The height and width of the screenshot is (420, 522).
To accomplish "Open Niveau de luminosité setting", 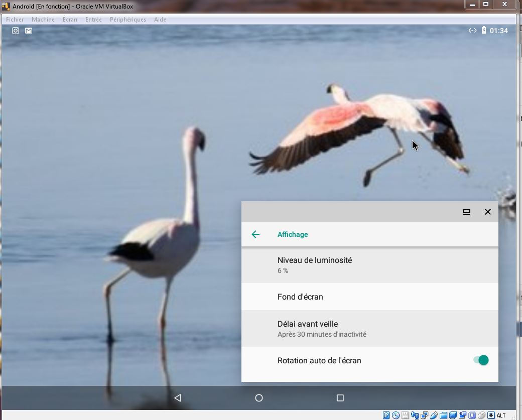I will [369, 265].
